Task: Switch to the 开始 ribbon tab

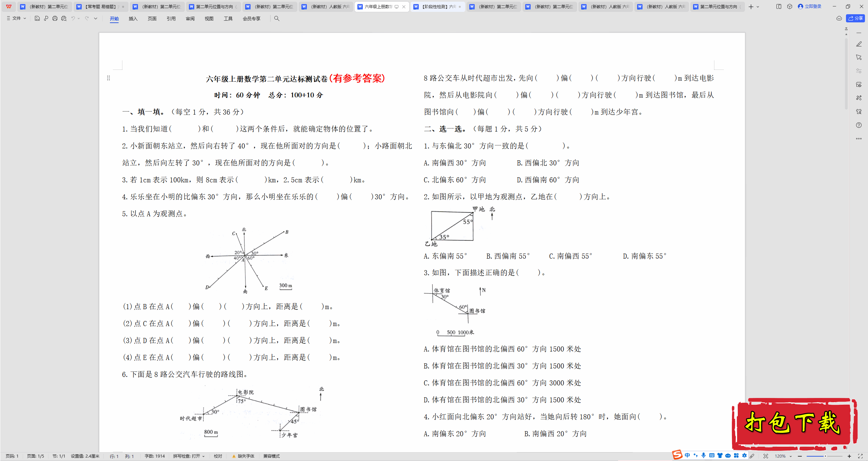Action: tap(114, 19)
